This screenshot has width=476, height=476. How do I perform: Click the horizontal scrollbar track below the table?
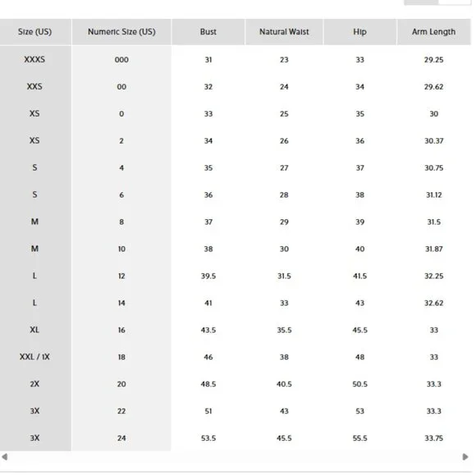[235, 457]
